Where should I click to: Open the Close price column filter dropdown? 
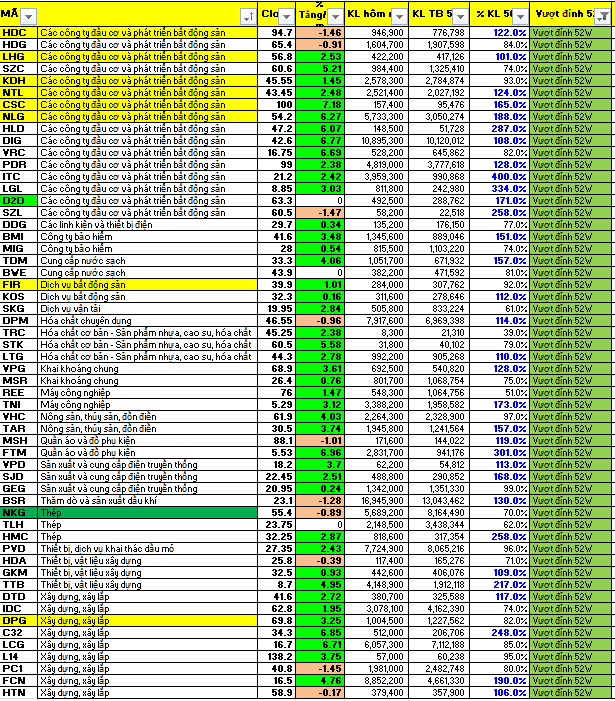point(286,16)
